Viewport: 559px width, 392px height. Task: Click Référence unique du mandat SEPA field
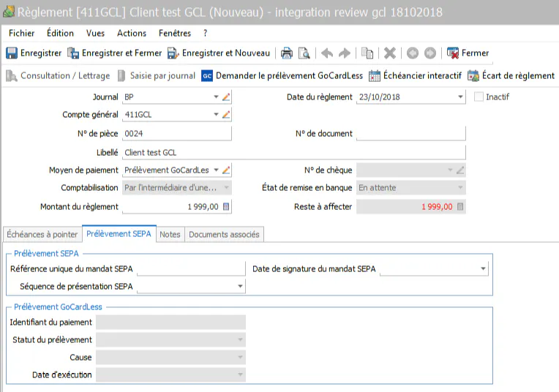pyautogui.click(x=191, y=268)
